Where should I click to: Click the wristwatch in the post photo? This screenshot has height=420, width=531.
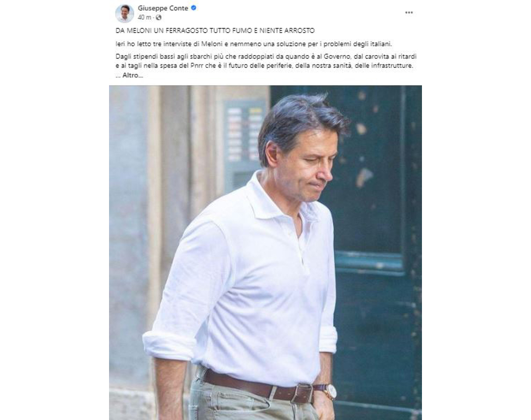click(x=330, y=392)
